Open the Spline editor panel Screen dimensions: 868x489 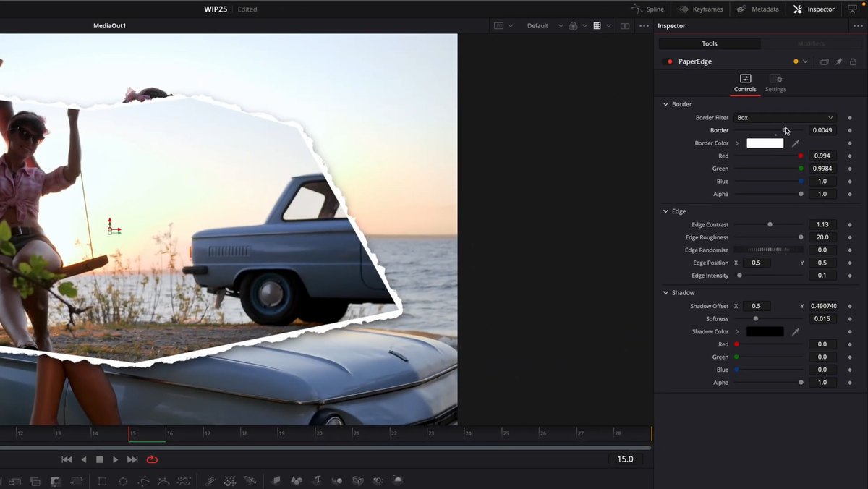(x=647, y=9)
